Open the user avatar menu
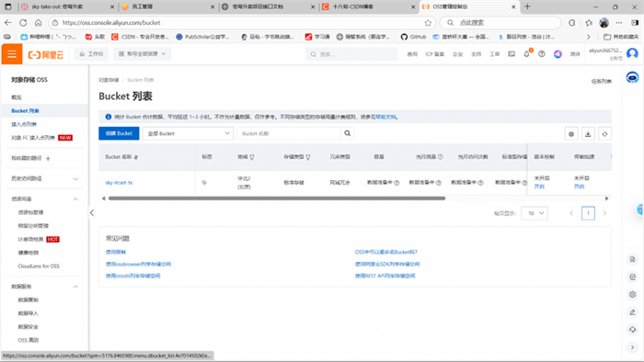The width and height of the screenshot is (644, 362). point(633,53)
